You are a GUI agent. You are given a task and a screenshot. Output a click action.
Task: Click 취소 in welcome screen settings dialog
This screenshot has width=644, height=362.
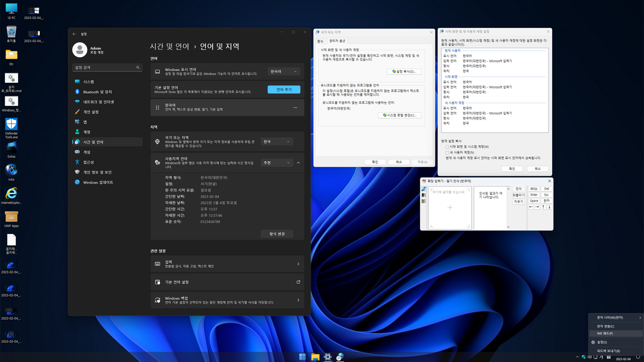538,169
